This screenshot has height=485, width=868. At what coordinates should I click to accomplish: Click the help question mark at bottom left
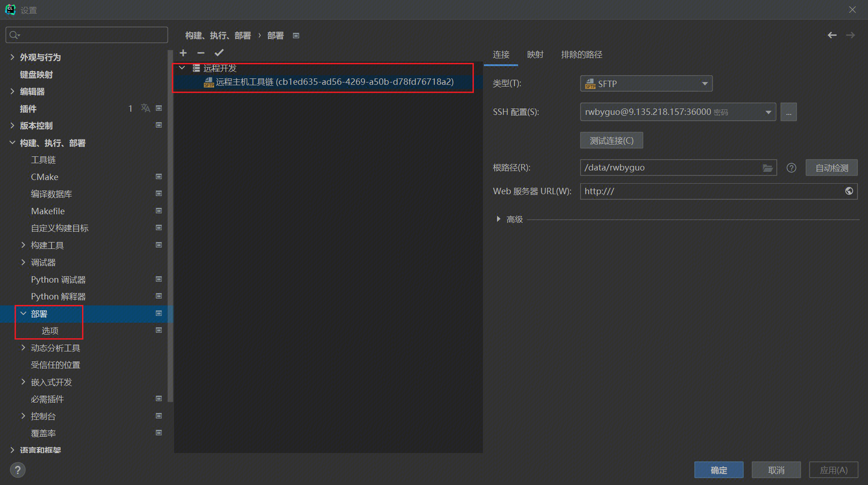coord(17,470)
